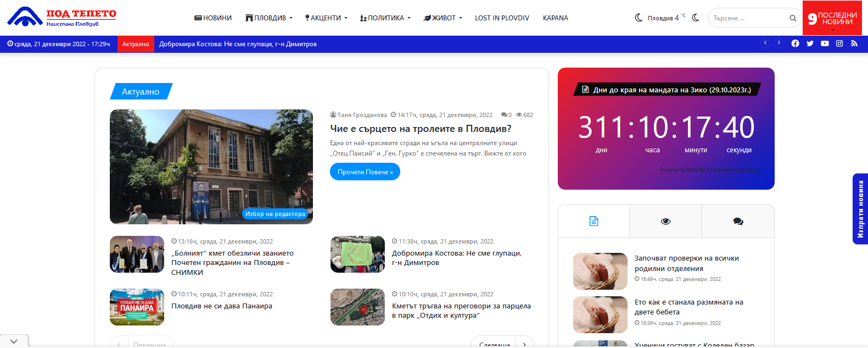Click the 311 days countdown timer

(666, 134)
